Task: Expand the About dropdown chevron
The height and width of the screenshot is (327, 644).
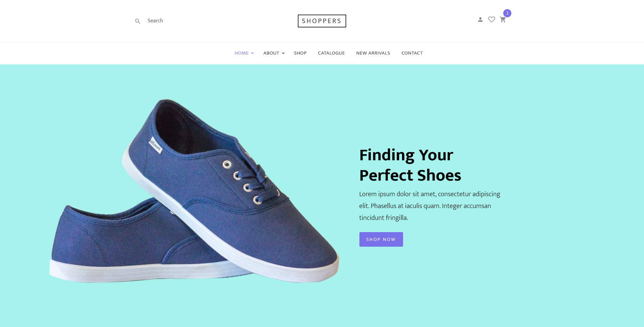Action: (283, 53)
